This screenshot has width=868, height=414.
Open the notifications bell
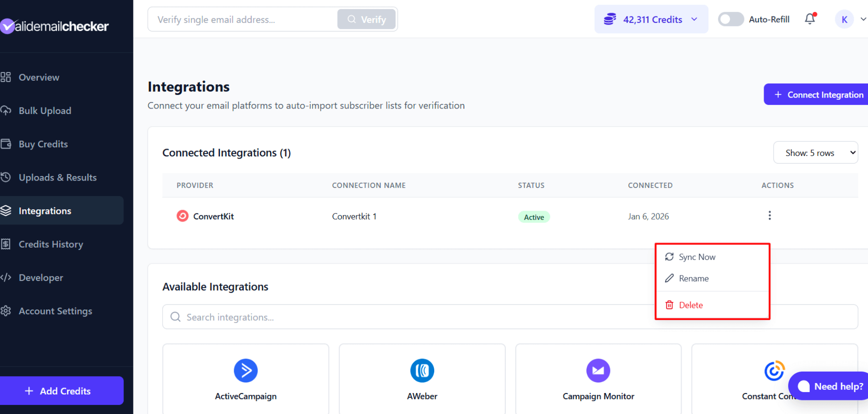pos(810,19)
